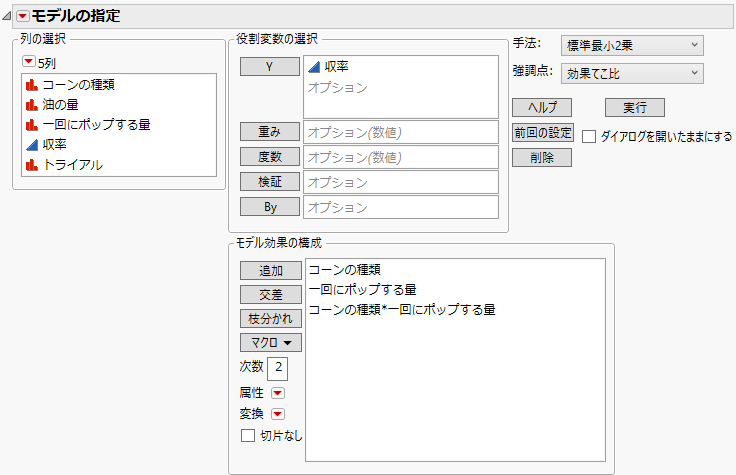736x475 pixels.
Task: Click the 重み optional numeric field
Action: click(x=401, y=132)
